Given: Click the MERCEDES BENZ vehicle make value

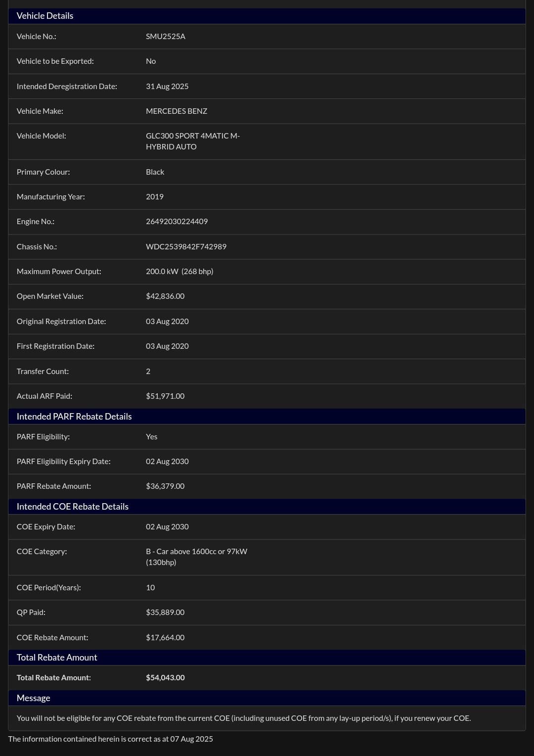Looking at the screenshot, I should pos(177,111).
